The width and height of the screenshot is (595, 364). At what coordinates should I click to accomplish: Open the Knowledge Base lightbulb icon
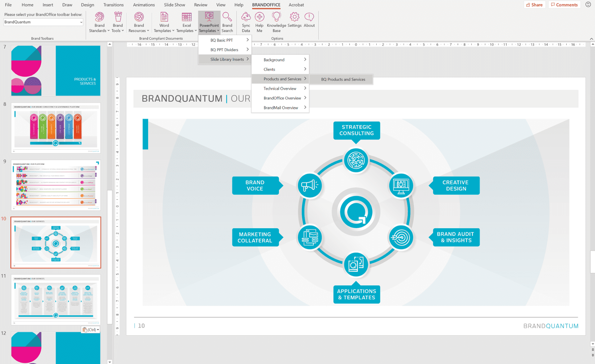pyautogui.click(x=276, y=17)
